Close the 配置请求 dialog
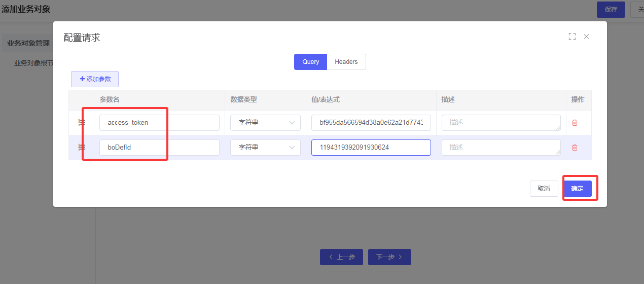Image resolution: width=644 pixels, height=284 pixels. click(x=587, y=37)
